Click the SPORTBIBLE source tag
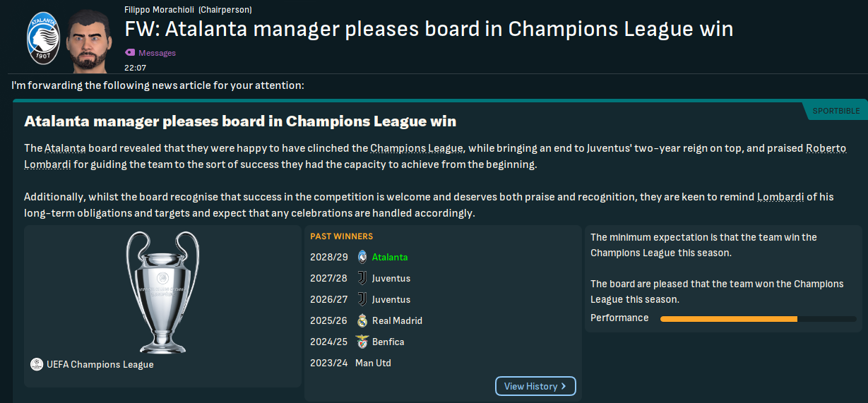 pyautogui.click(x=836, y=112)
